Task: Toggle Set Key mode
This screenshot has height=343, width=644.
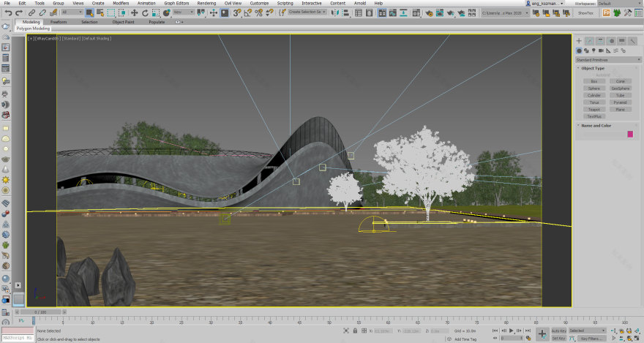Action: click(x=558, y=339)
